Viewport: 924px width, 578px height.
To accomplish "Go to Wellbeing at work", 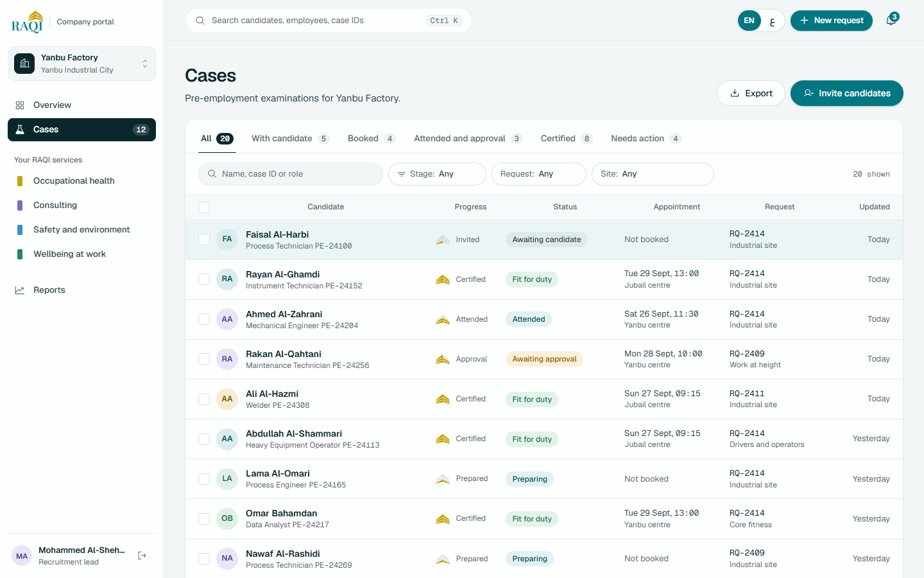I will pos(81,254).
